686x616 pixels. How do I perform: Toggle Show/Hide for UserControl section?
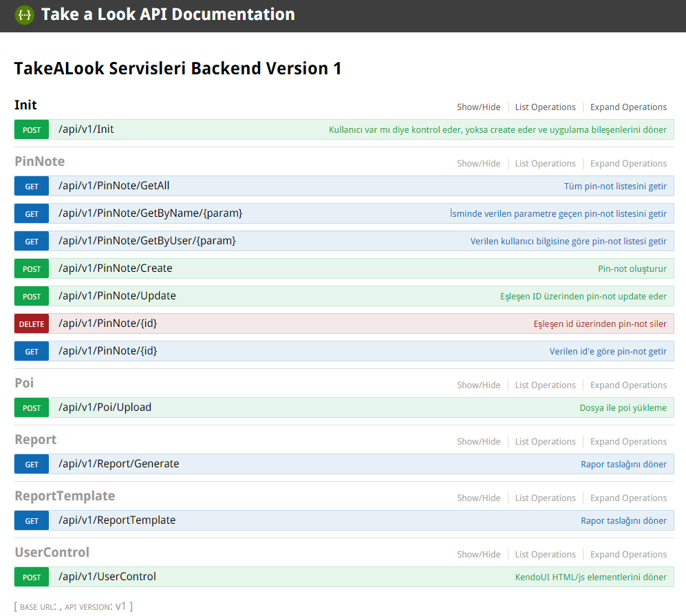coord(479,555)
